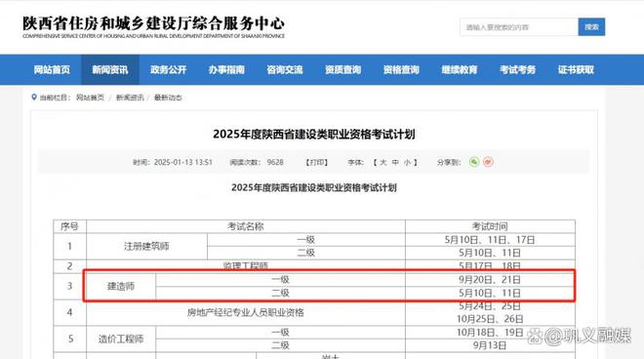Open the 资质查询 navigation item
The image size is (644, 359).
pos(342,70)
